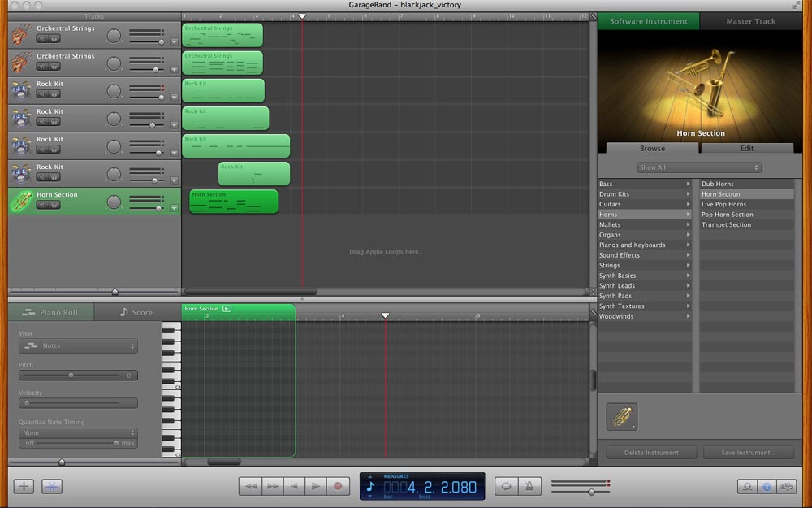Click the play-region icon beside the Horn Section editor title
This screenshot has width=812, height=508.
click(227, 308)
